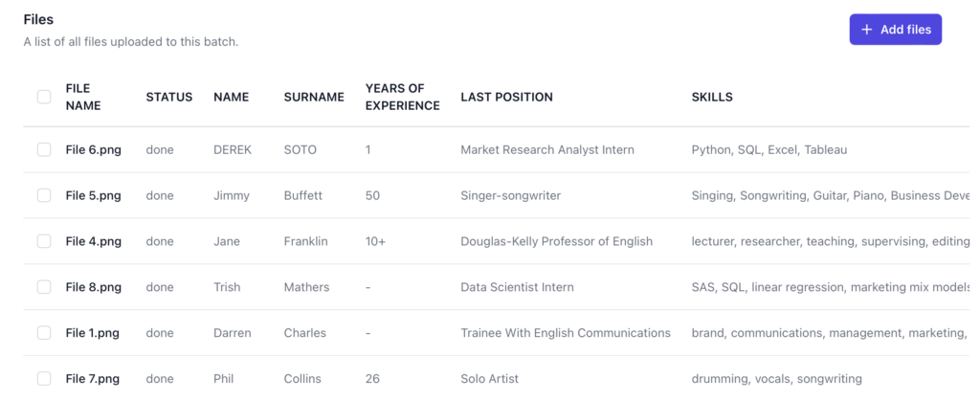Select the File 5.png row checkbox
Viewport: 980px width, 401px height.
(x=44, y=195)
